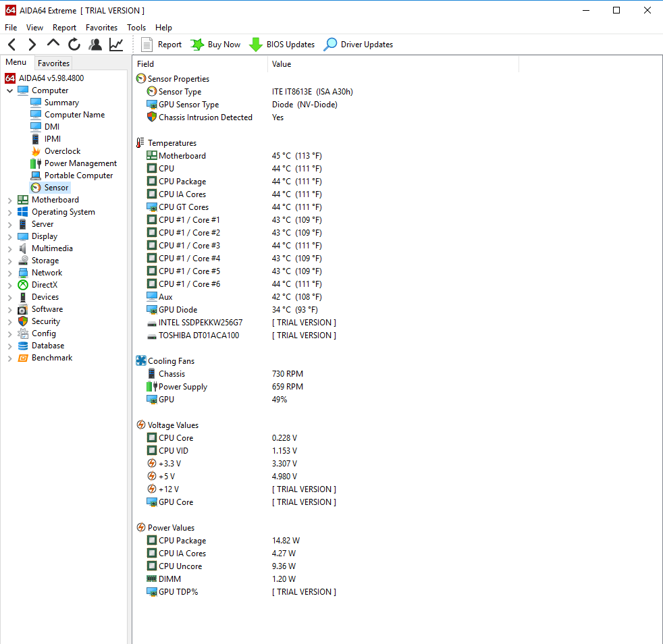Click the Security shield icon in tree
This screenshot has width=663, height=644.
(23, 321)
